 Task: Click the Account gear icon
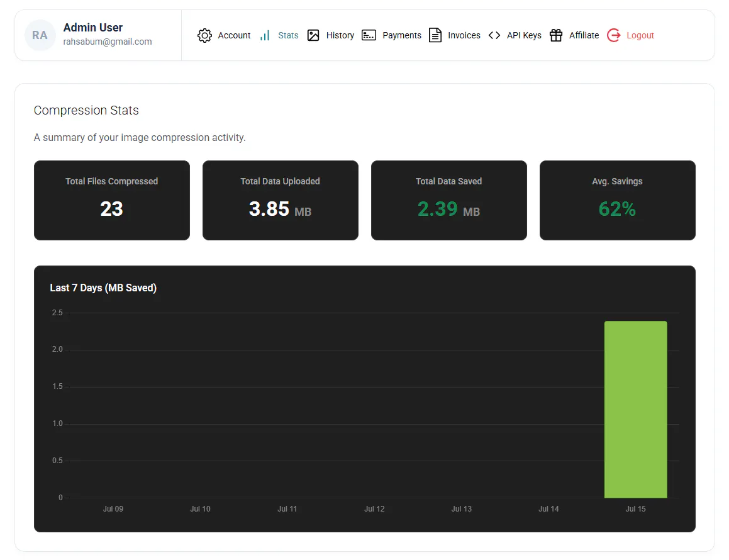[x=204, y=35]
